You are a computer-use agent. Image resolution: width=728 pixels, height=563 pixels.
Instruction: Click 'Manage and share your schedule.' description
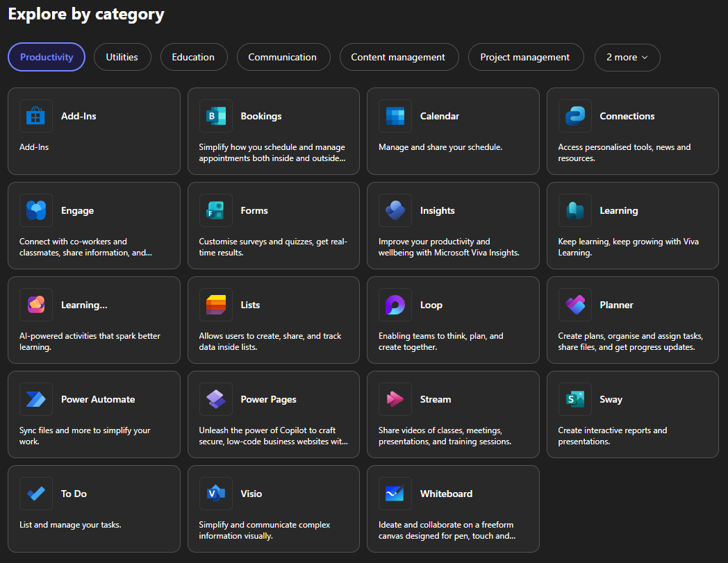coord(440,147)
